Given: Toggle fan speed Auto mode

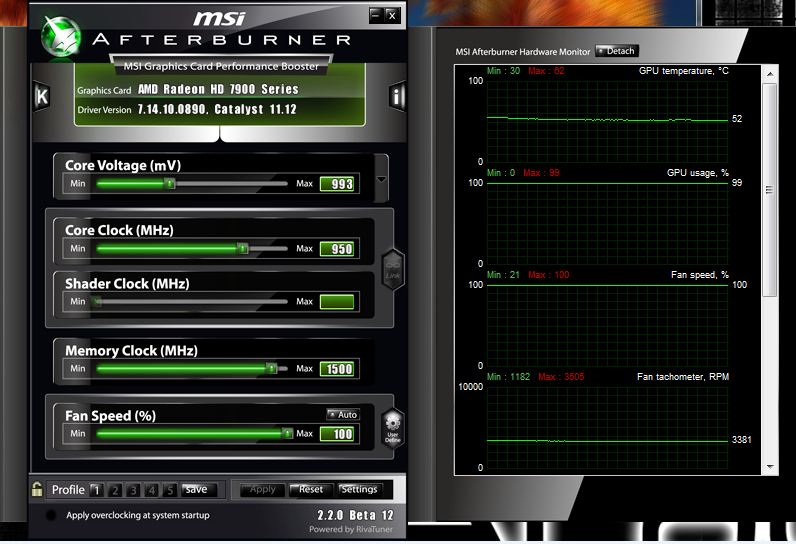Looking at the screenshot, I should (343, 415).
